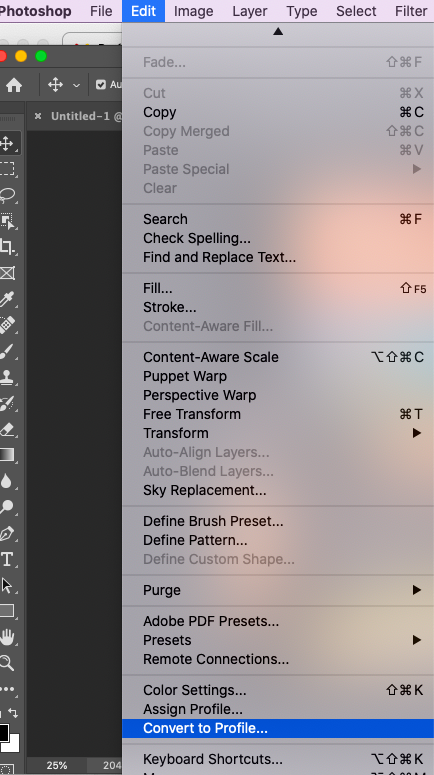Select the Horizontal Type tool

coord(7,560)
